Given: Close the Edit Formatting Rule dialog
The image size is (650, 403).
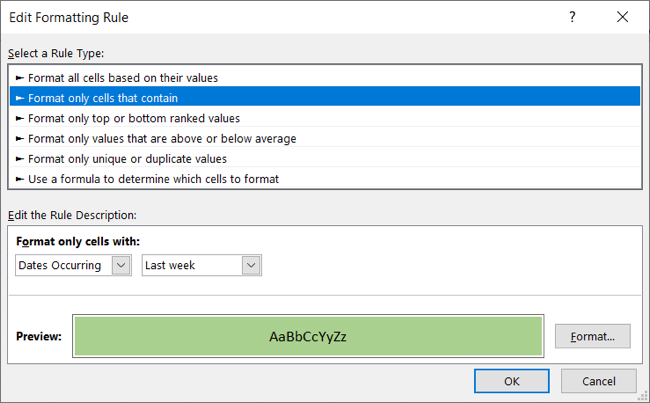Looking at the screenshot, I should point(623,17).
